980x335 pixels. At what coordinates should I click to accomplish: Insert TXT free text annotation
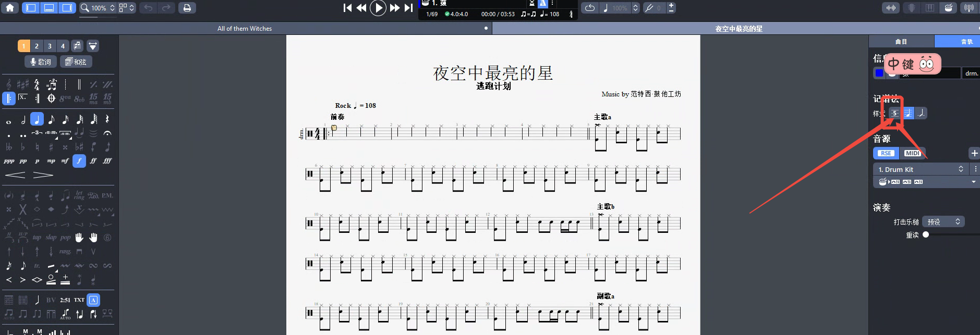79,300
